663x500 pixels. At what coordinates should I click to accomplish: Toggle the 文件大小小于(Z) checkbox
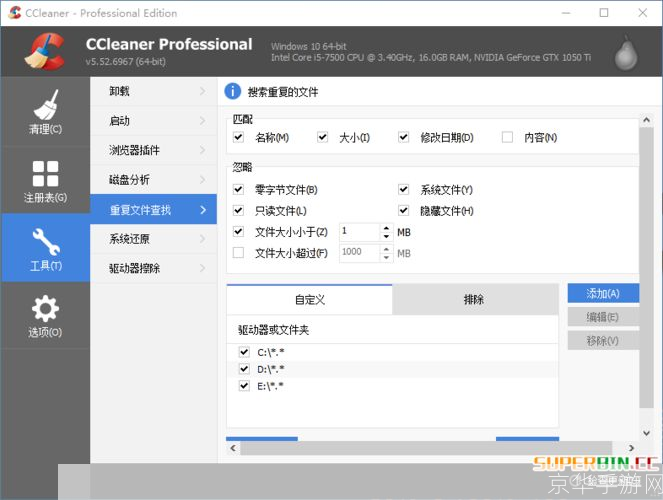[238, 232]
